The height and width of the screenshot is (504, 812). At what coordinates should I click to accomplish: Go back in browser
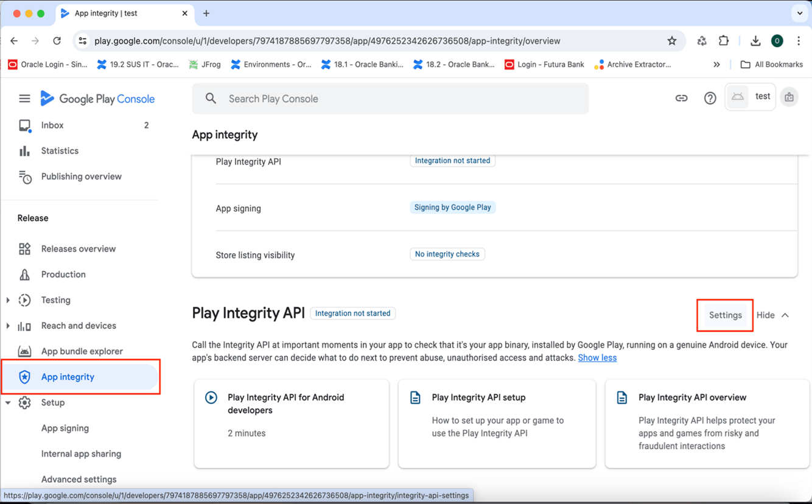tap(14, 41)
